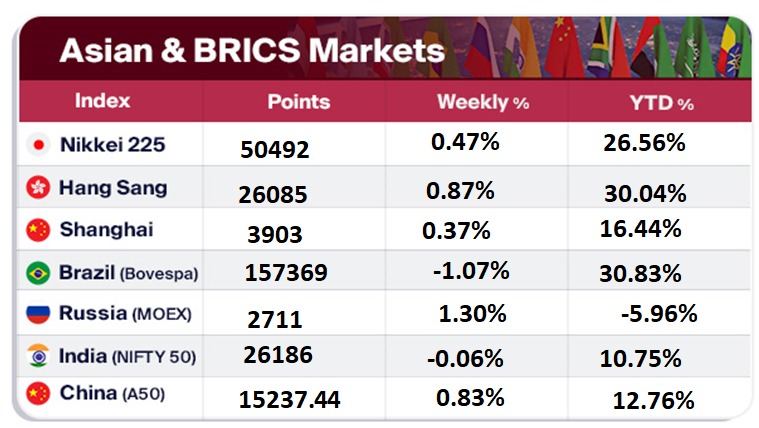759x428 pixels.
Task: Click the China flag beside A50
Action: click(39, 395)
